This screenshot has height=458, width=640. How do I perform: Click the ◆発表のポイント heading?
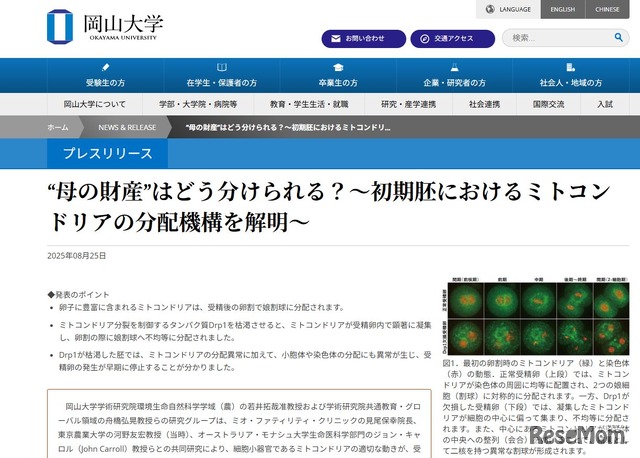pos(78,294)
